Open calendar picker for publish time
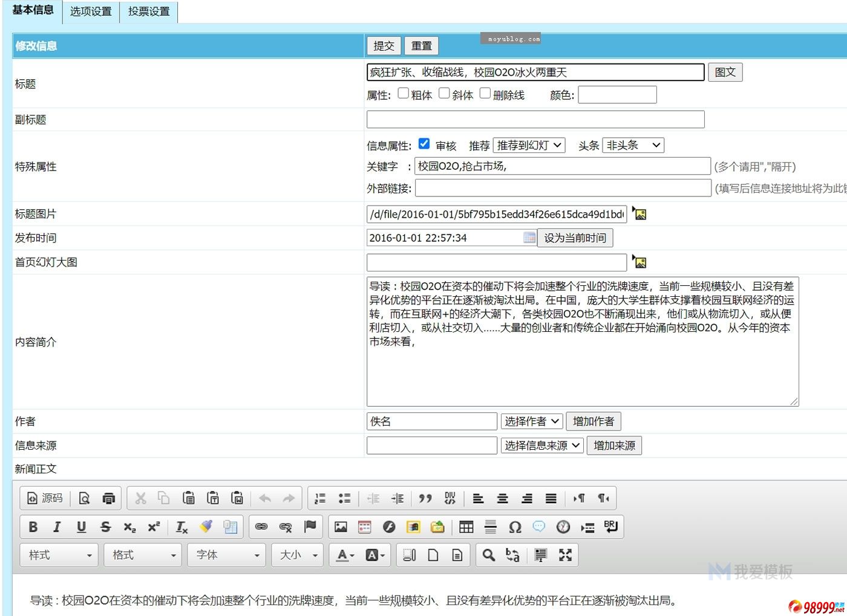847x616 pixels. click(529, 238)
